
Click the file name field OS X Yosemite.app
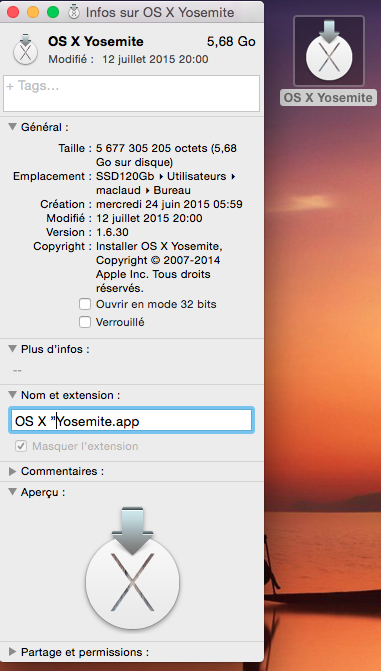(x=131, y=420)
